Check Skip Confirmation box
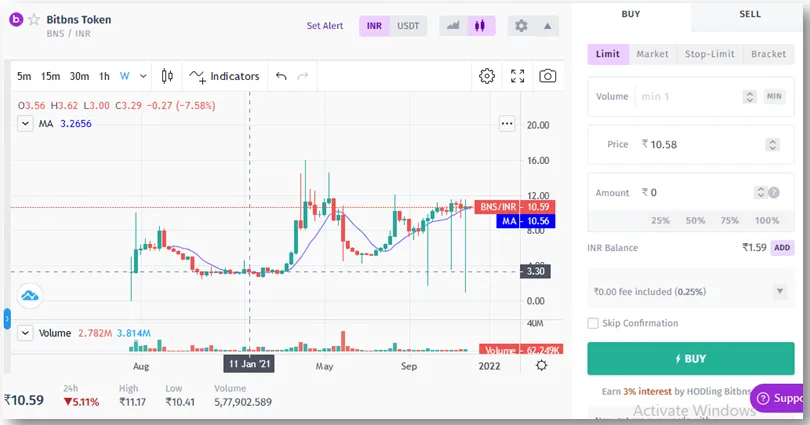The image size is (810, 425). [593, 323]
